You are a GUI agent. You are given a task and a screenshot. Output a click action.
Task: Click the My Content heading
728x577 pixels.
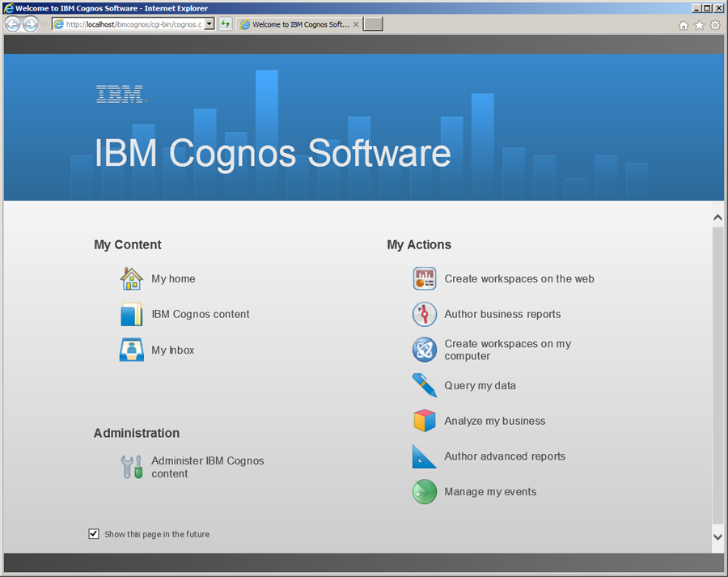(128, 244)
